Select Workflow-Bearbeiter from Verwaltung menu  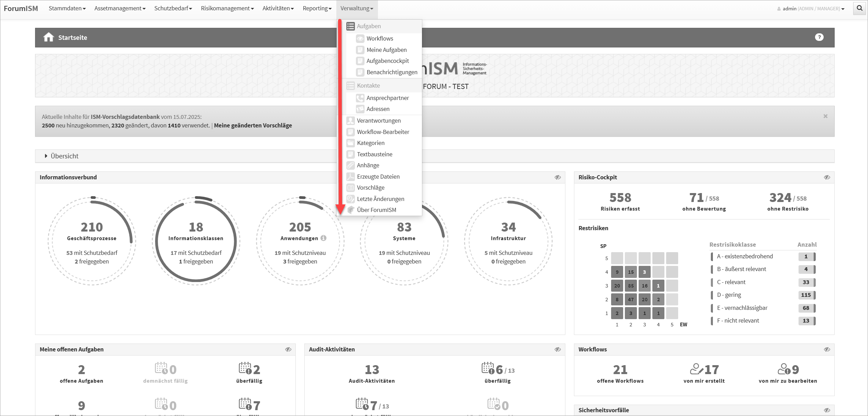pyautogui.click(x=383, y=132)
